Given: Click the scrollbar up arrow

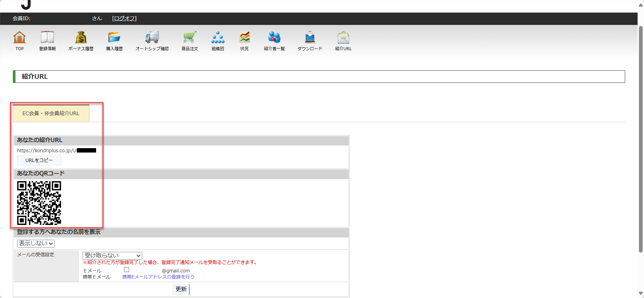Looking at the screenshot, I should (641, 4).
